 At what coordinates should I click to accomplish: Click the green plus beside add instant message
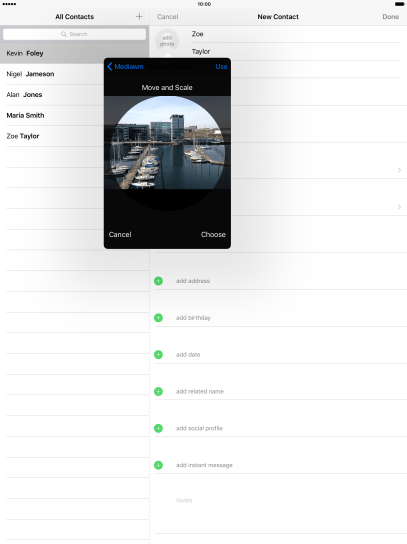158,465
